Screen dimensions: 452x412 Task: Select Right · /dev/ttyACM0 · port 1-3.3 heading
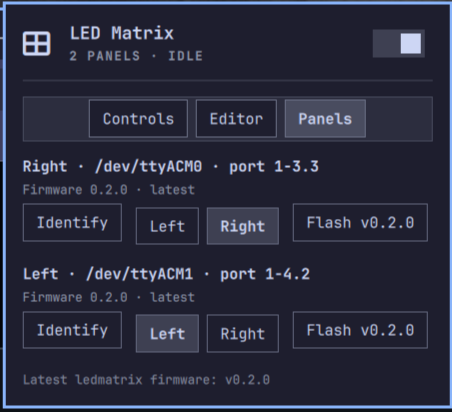pyautogui.click(x=171, y=166)
